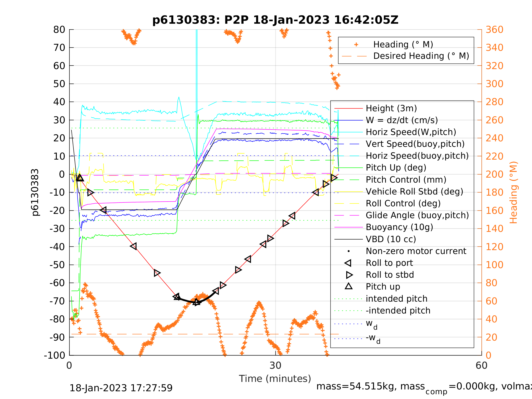Click the 'Height (3m)' legend label
532x399 pixels.
pos(391,109)
